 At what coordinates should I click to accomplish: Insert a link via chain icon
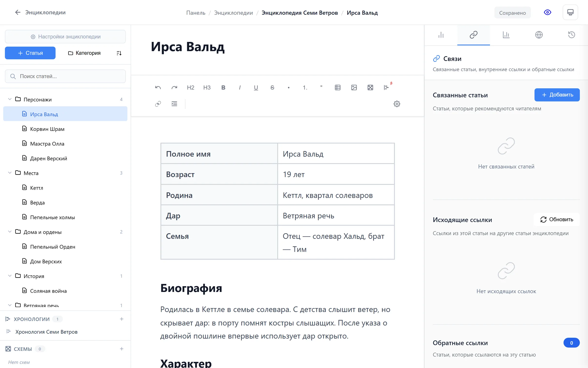click(158, 104)
